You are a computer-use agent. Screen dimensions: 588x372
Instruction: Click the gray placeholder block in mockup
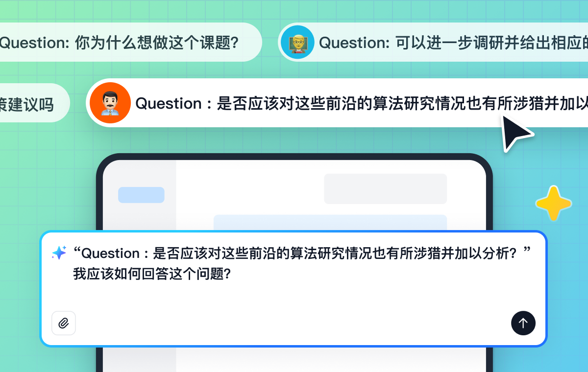385,188
